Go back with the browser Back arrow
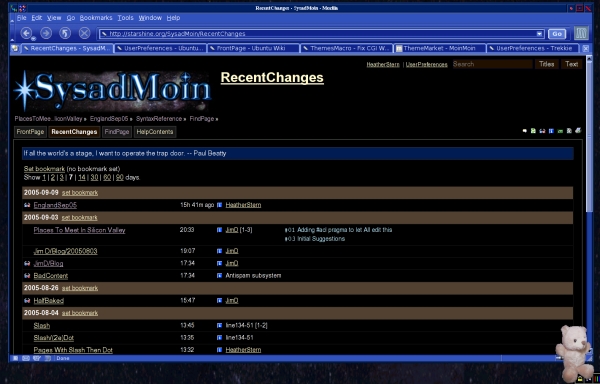The image size is (600, 384). pos(26,33)
